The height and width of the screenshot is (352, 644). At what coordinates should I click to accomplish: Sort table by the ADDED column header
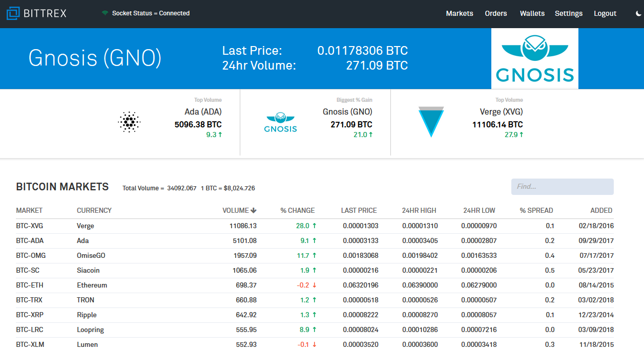(x=601, y=210)
